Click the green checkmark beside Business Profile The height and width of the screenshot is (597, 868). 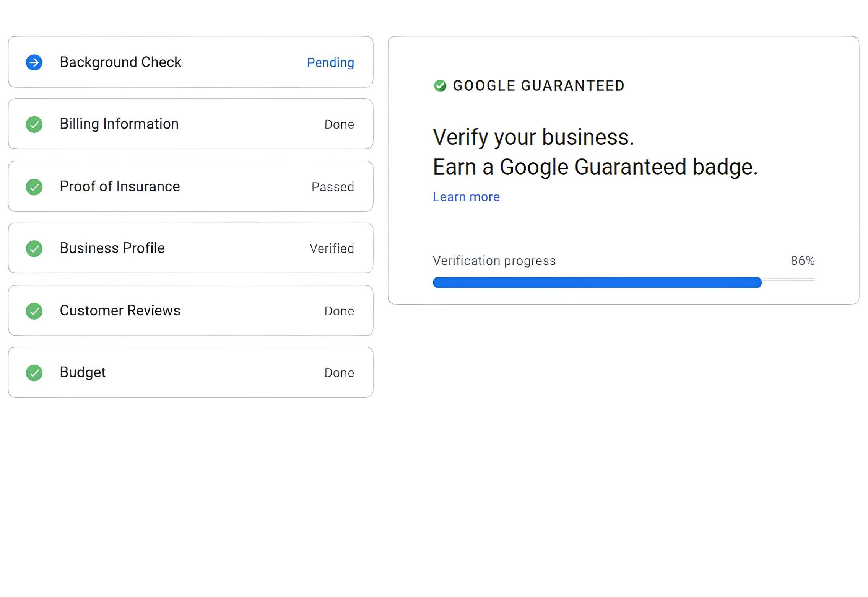click(x=34, y=248)
